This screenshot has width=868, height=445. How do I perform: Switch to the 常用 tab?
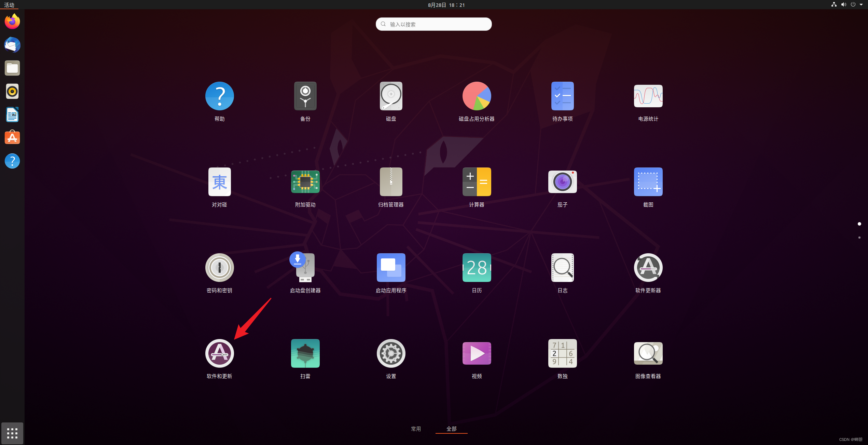(416, 429)
